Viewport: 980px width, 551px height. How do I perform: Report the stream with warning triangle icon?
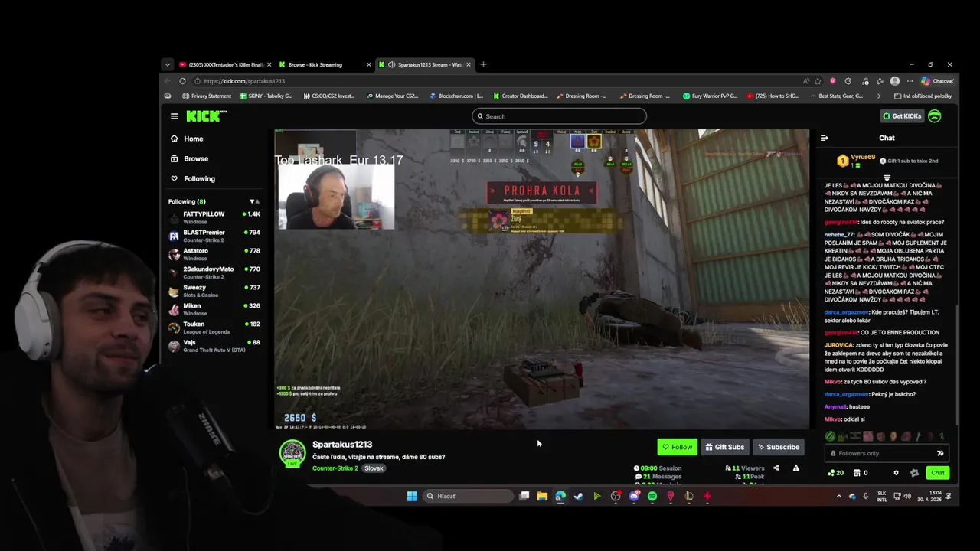click(x=796, y=468)
